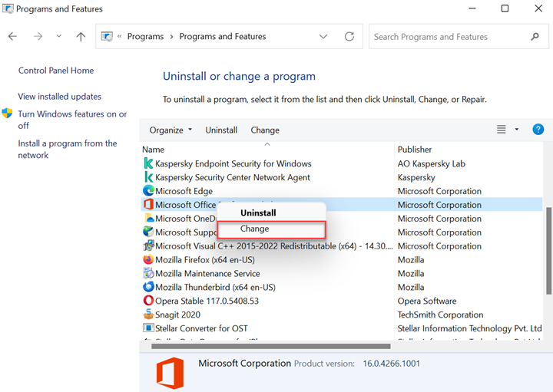Viewport: 553px width, 392px height.
Task: Click the Microsoft OneDrive cloud icon
Action: point(150,218)
